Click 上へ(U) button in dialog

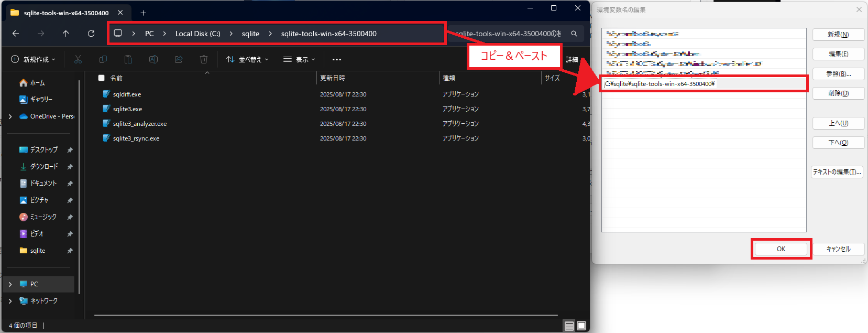click(838, 123)
